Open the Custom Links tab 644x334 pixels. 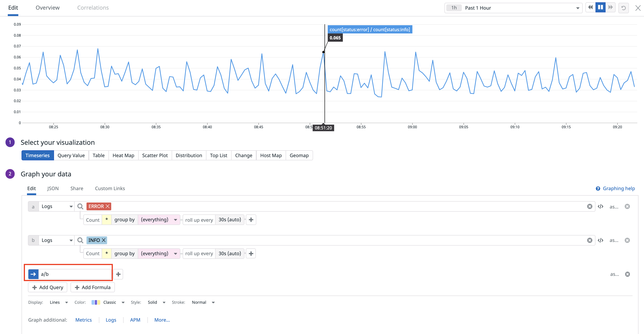(110, 188)
